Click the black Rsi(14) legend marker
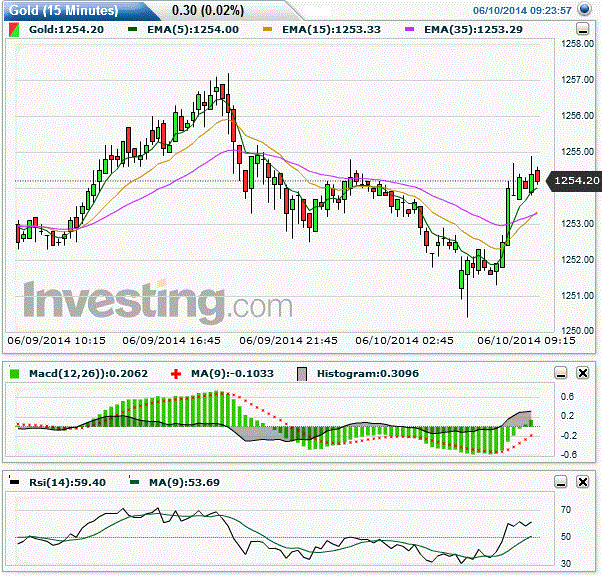Image resolution: width=602 pixels, height=576 pixels. coord(14,482)
